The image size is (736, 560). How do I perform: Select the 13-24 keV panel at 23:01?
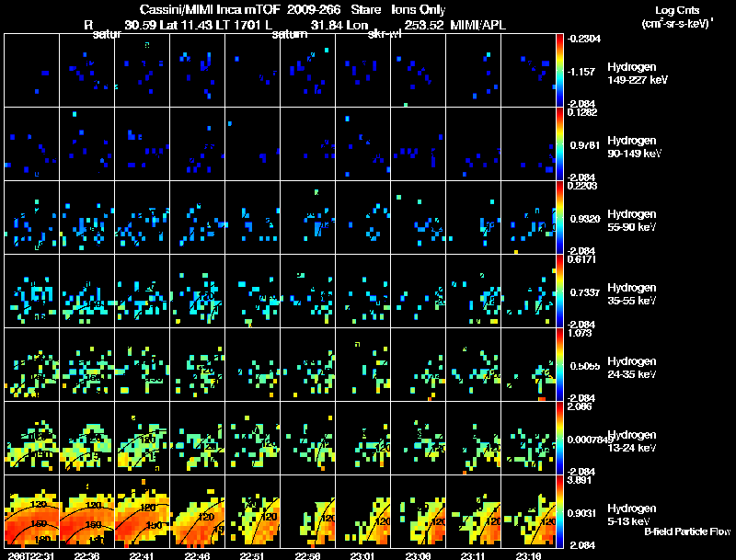362,438
